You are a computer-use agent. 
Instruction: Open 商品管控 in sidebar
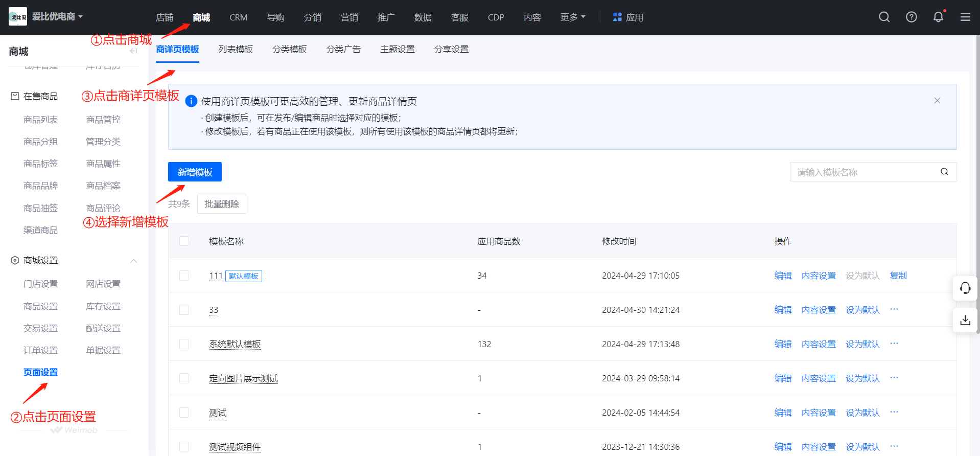click(103, 120)
